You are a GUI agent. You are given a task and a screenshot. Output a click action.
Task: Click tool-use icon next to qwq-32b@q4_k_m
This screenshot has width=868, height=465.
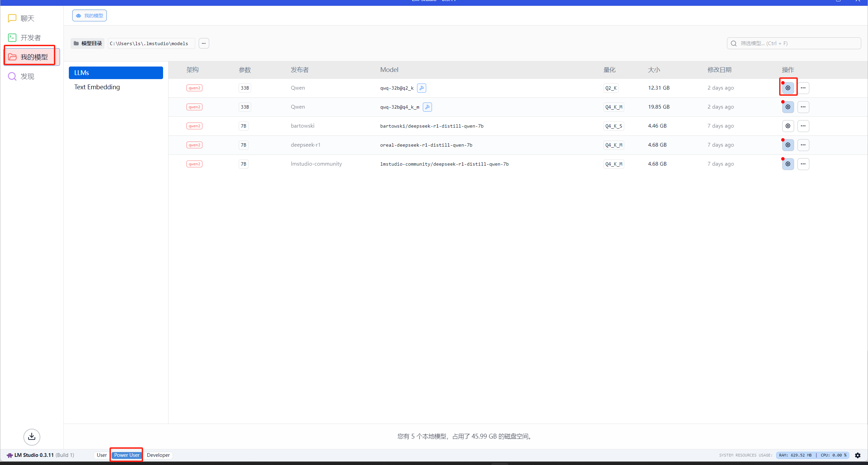pos(427,107)
